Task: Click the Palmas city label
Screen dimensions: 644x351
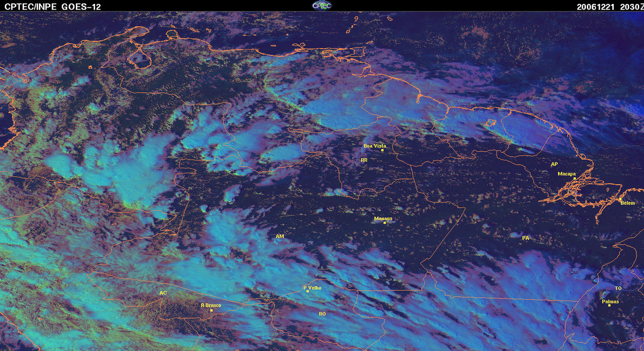Action: pyautogui.click(x=610, y=301)
